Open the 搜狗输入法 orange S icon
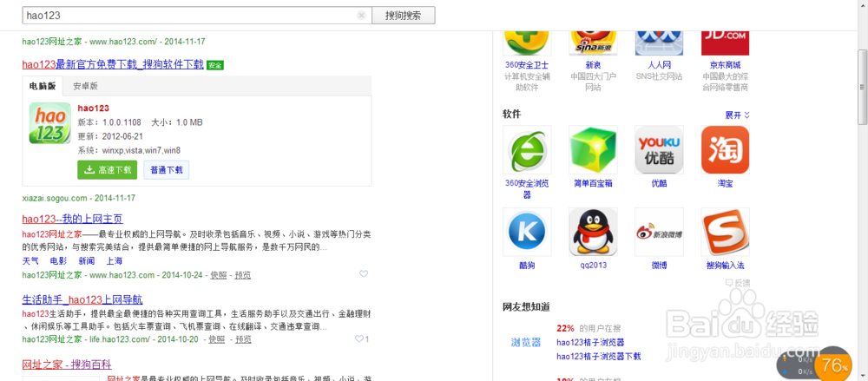 (725, 232)
